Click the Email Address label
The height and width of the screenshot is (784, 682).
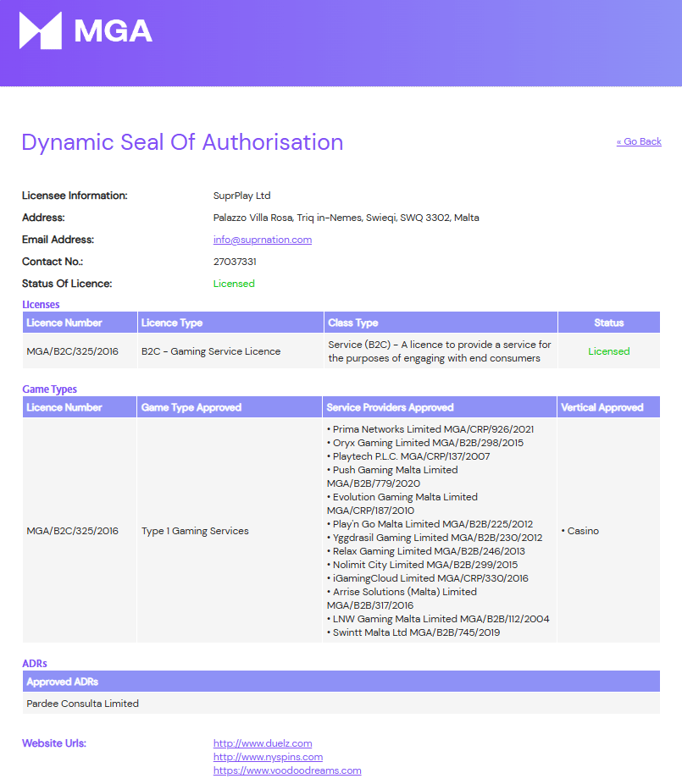[58, 240]
